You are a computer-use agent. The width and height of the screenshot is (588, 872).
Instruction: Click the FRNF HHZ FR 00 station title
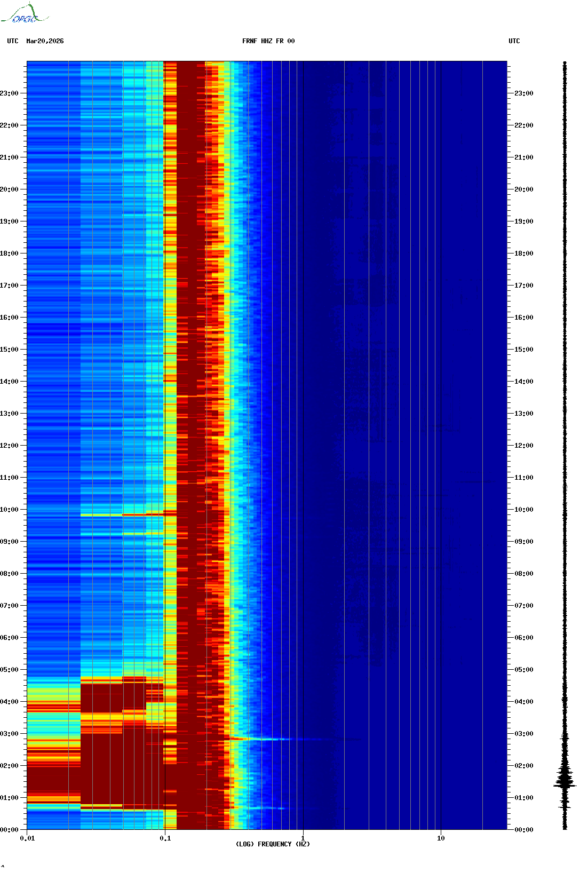268,41
